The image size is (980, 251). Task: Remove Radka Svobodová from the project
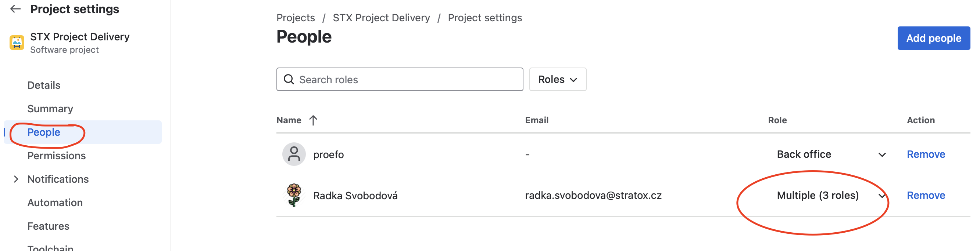point(926,195)
